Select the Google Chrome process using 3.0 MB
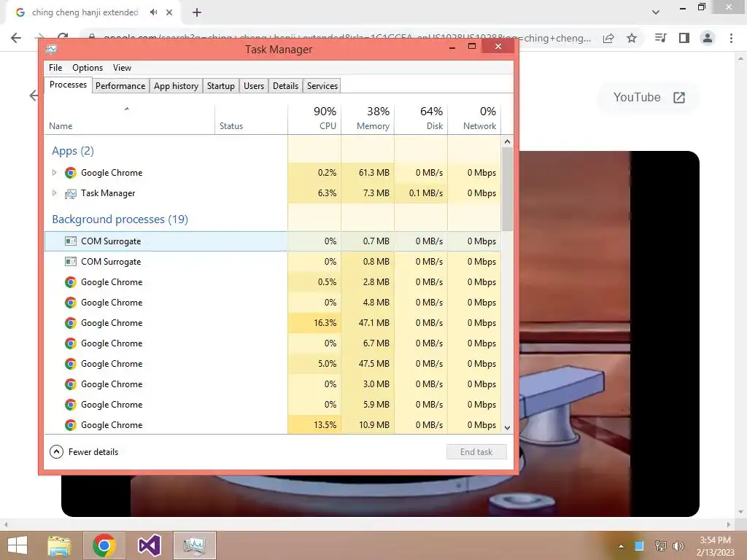 [x=273, y=384]
